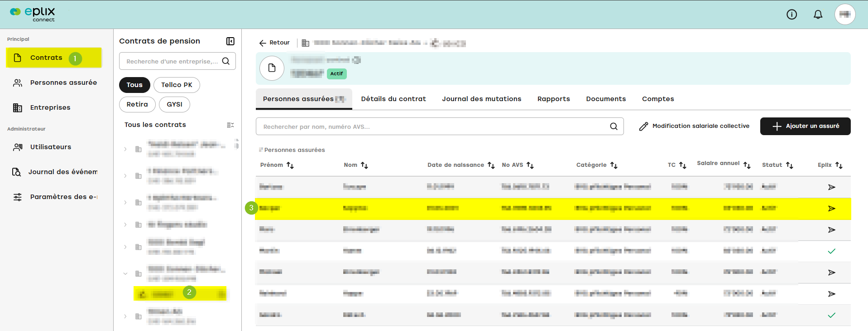The height and width of the screenshot is (331, 868).
Task: Open the Contrats menu item
Action: coord(54,58)
